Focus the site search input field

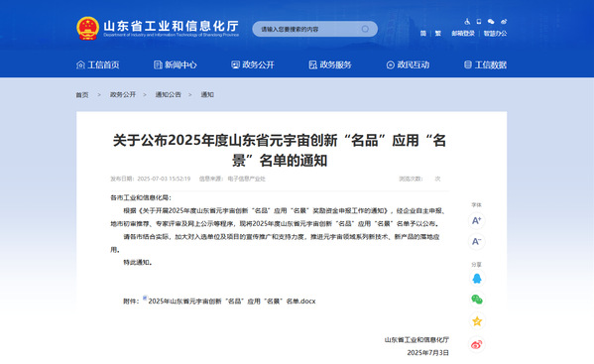[306, 29]
